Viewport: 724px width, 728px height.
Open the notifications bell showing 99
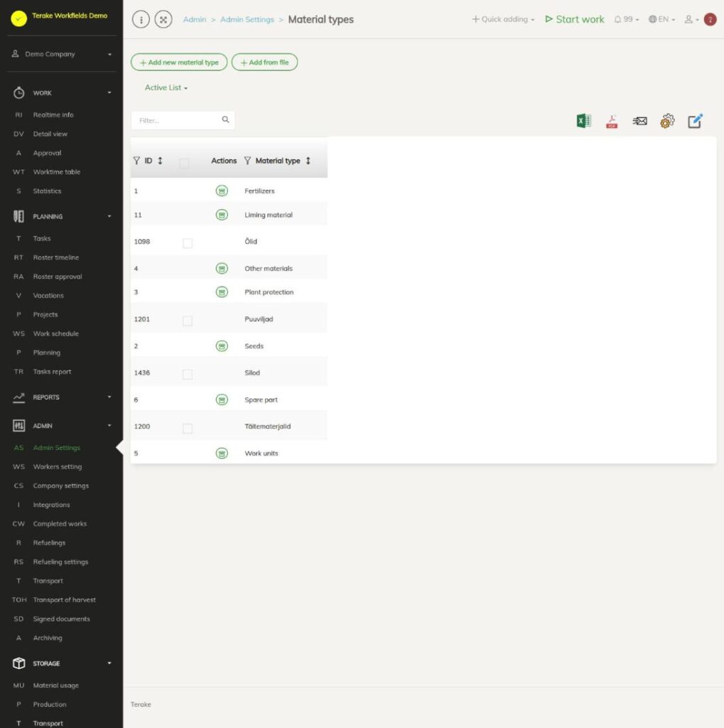626,19
